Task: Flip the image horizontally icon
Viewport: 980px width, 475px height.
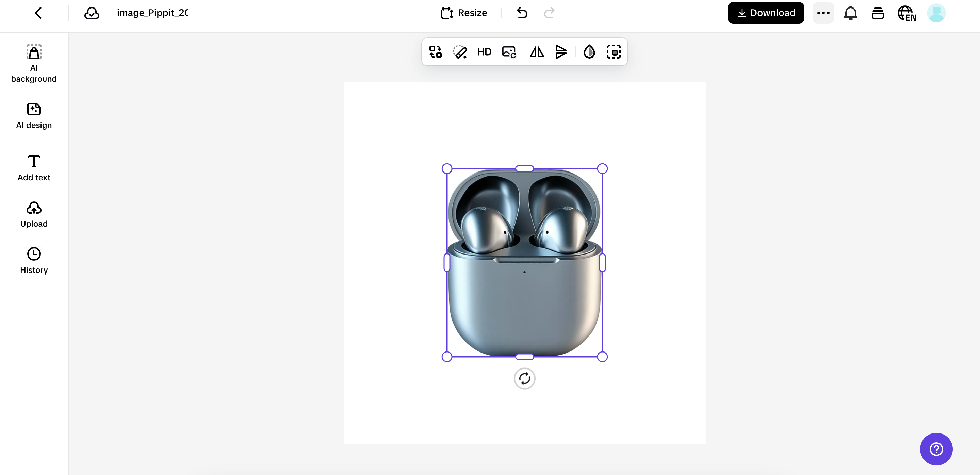Action: click(x=537, y=52)
